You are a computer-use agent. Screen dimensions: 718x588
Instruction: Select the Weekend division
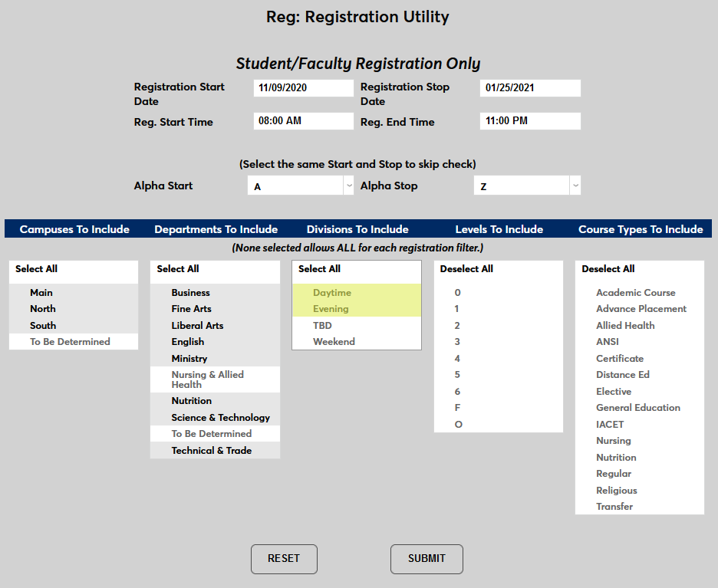(x=333, y=341)
